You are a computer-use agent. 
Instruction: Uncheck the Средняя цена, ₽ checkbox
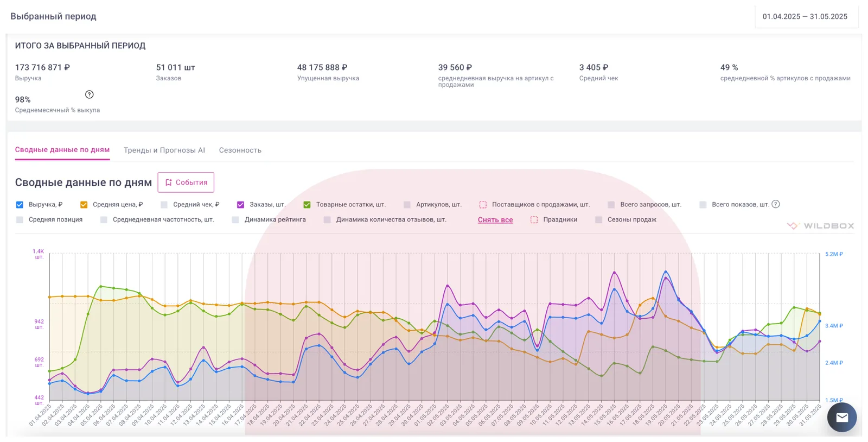(84, 205)
